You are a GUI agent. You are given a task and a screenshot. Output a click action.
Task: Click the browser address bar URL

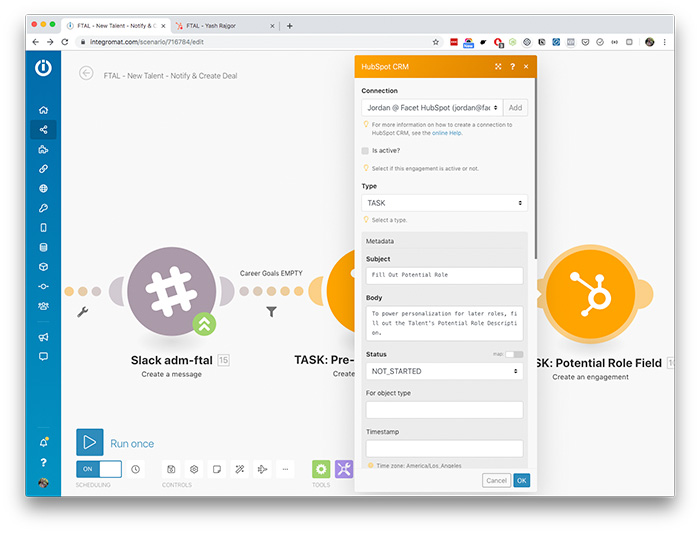pyautogui.click(x=146, y=42)
